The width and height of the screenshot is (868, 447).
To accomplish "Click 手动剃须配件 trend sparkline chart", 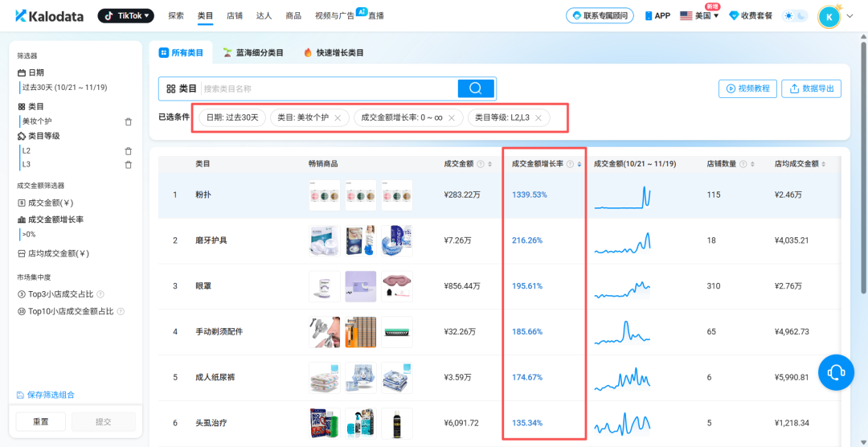I will (622, 331).
